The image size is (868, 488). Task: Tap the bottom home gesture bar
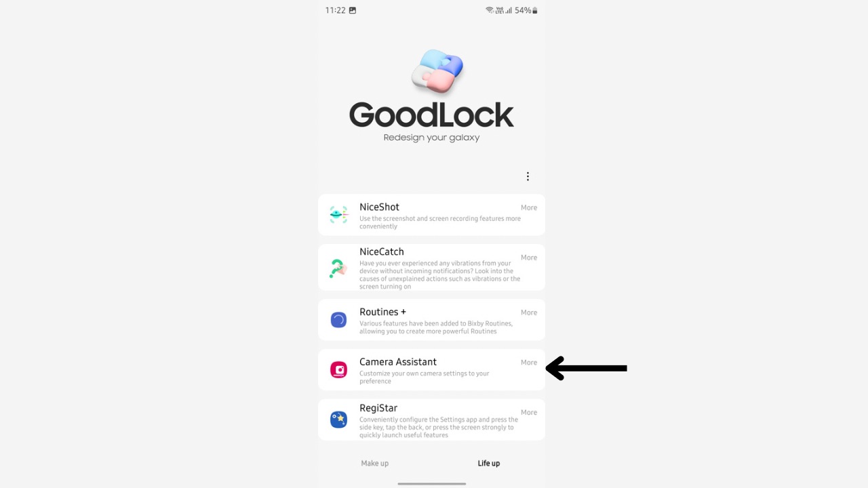tap(432, 484)
